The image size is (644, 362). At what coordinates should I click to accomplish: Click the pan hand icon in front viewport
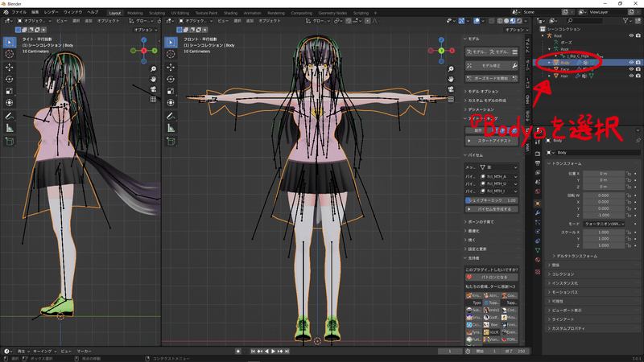pyautogui.click(x=451, y=79)
